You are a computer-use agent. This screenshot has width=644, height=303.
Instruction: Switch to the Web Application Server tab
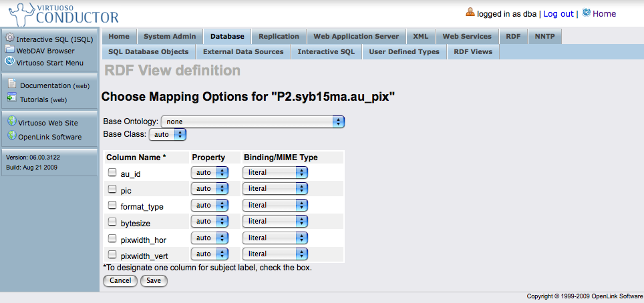click(356, 36)
